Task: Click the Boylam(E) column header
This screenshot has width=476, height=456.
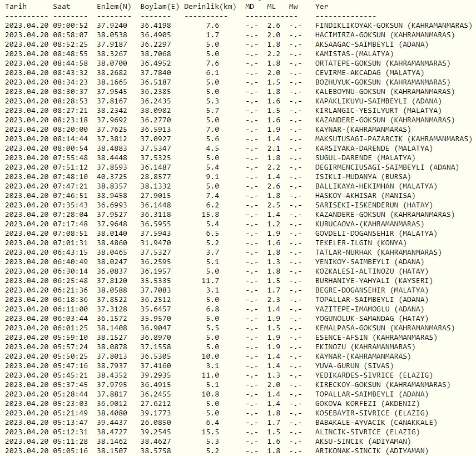Action: tap(160, 6)
